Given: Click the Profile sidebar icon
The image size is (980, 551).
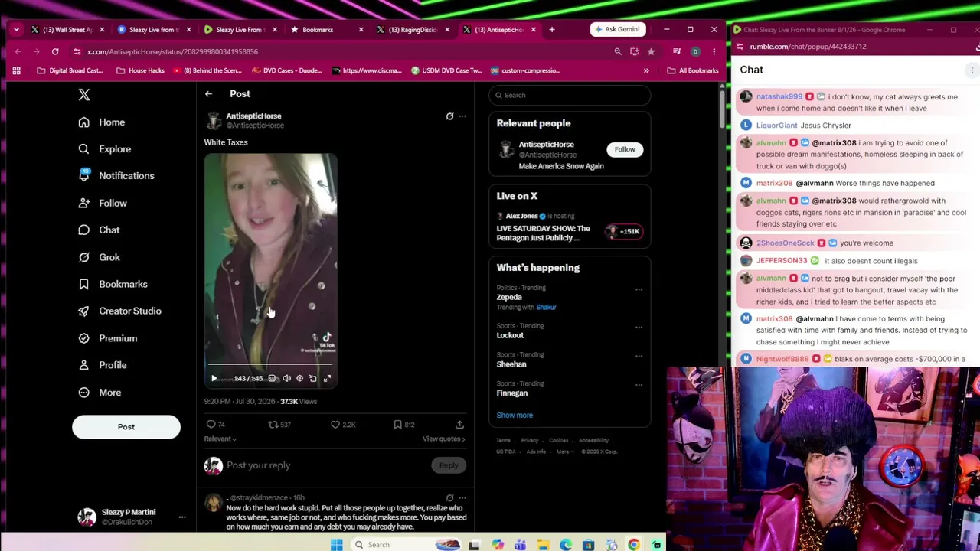Looking at the screenshot, I should click(84, 365).
